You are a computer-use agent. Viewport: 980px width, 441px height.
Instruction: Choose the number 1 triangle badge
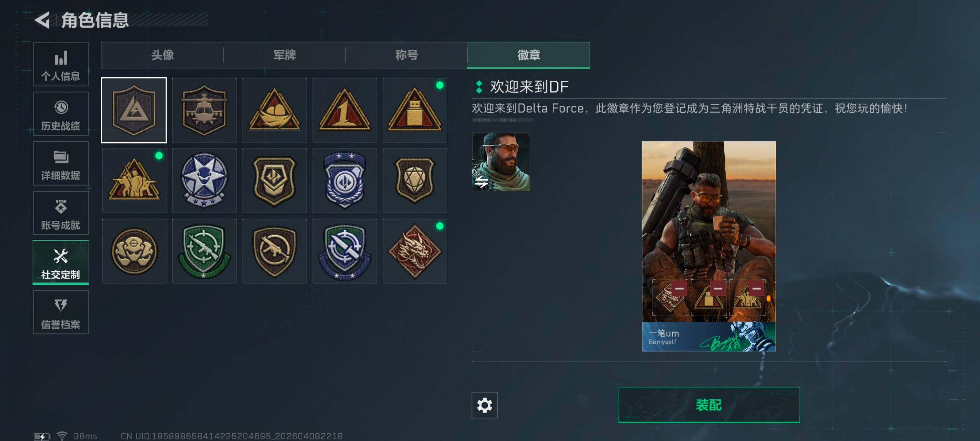[345, 110]
